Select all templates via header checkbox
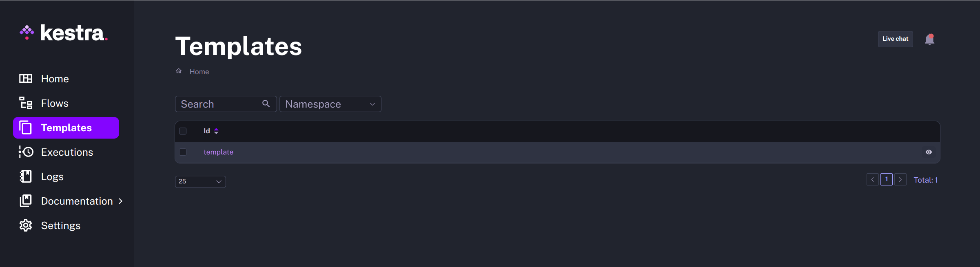Viewport: 980px width, 267px height. [x=183, y=131]
